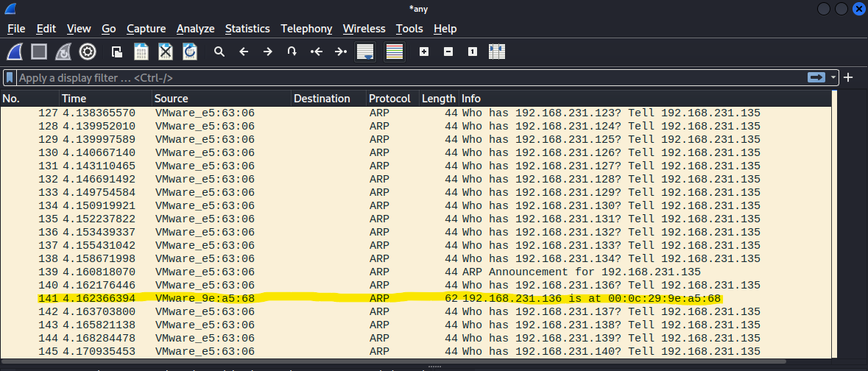Jump to the last packet

[340, 52]
